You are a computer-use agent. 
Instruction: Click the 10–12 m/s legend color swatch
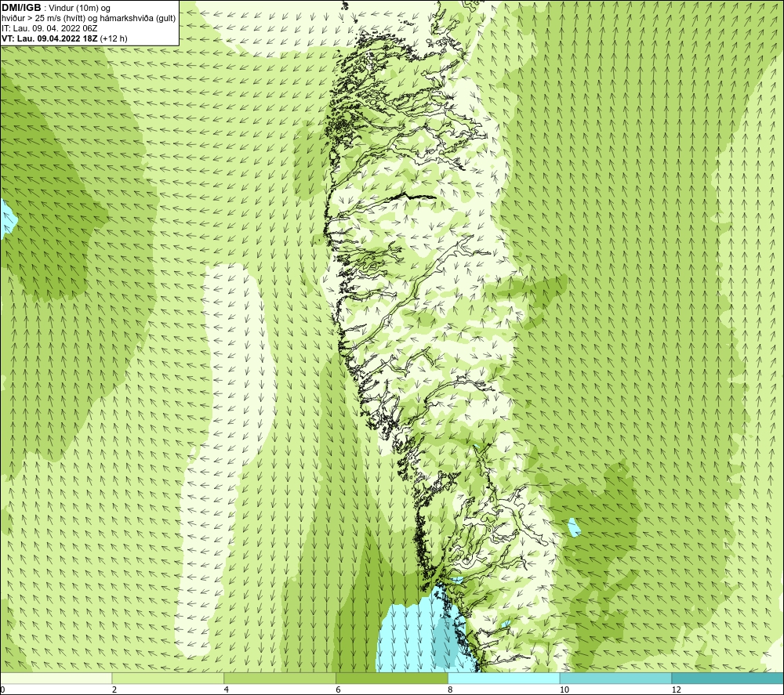point(615,678)
